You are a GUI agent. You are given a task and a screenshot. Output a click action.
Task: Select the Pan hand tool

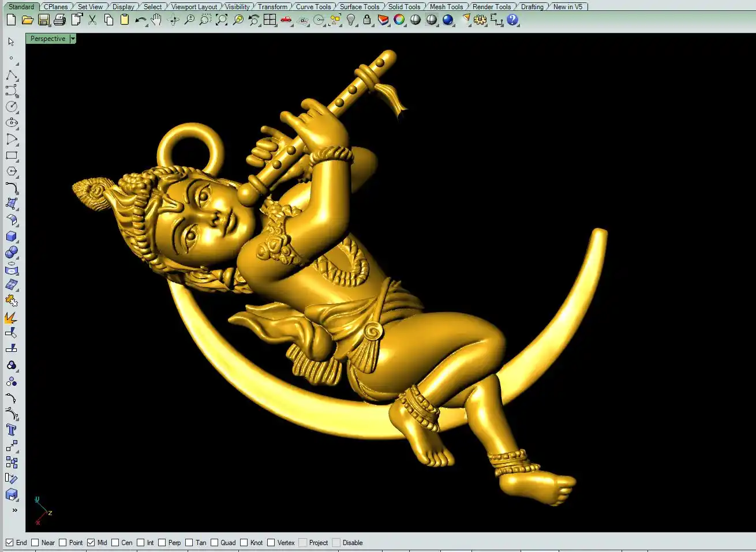point(156,20)
